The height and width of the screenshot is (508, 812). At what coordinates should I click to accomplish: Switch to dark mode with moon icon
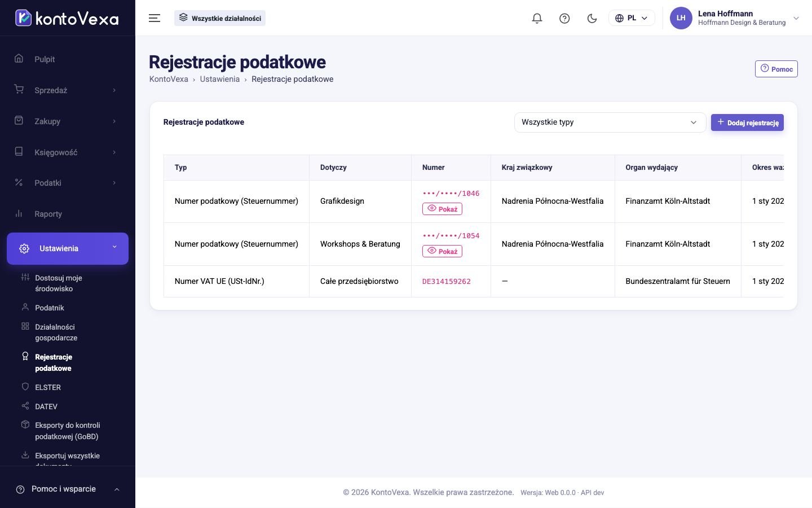[x=592, y=18]
